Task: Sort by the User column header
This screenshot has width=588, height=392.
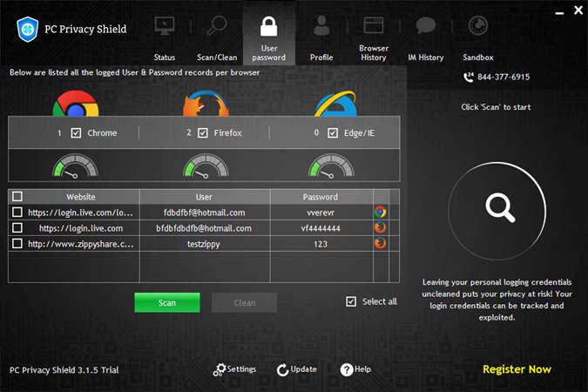Action: pyautogui.click(x=204, y=197)
